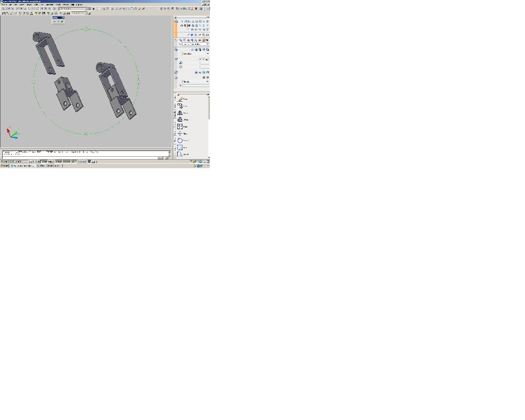Viewport: 525px width, 420px height.
Task: Open the materials dropdown in the dashboard
Action: [x=208, y=82]
